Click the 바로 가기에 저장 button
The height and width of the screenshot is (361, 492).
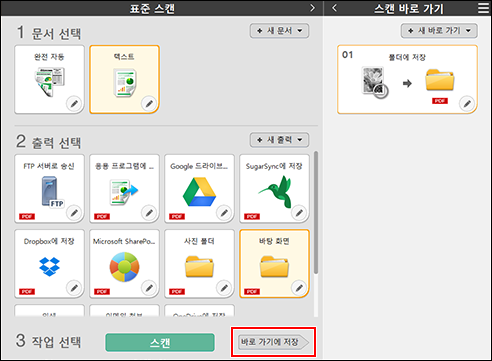[273, 342]
